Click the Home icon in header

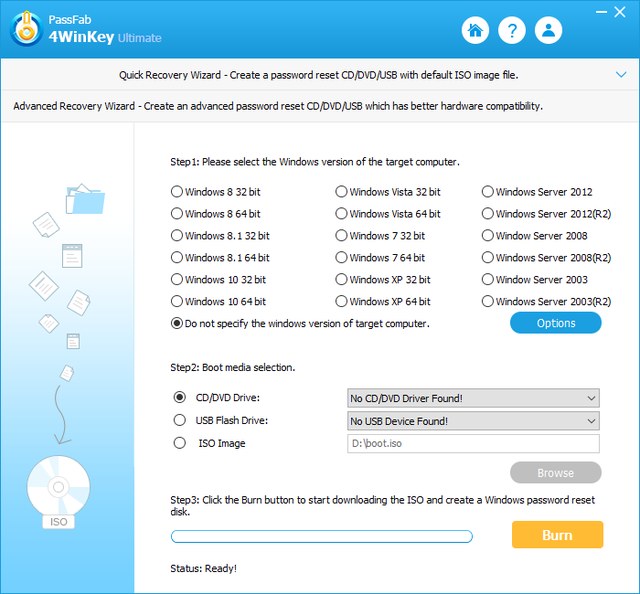point(475,30)
